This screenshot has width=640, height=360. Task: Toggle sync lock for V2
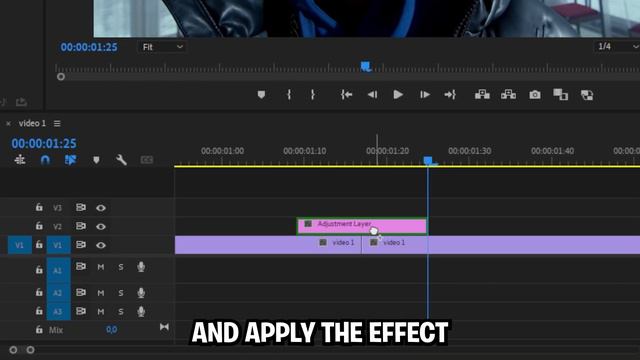coord(81,226)
